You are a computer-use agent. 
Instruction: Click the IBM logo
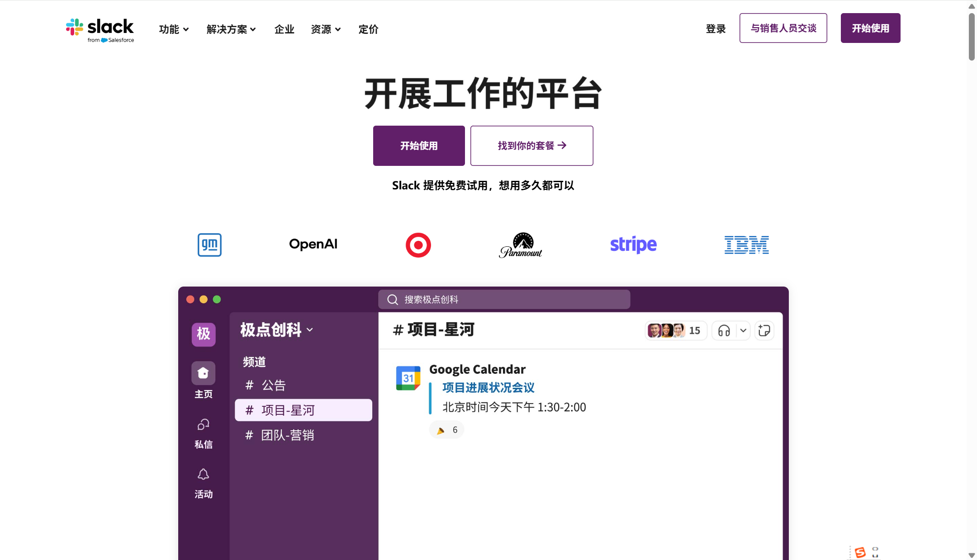point(746,244)
